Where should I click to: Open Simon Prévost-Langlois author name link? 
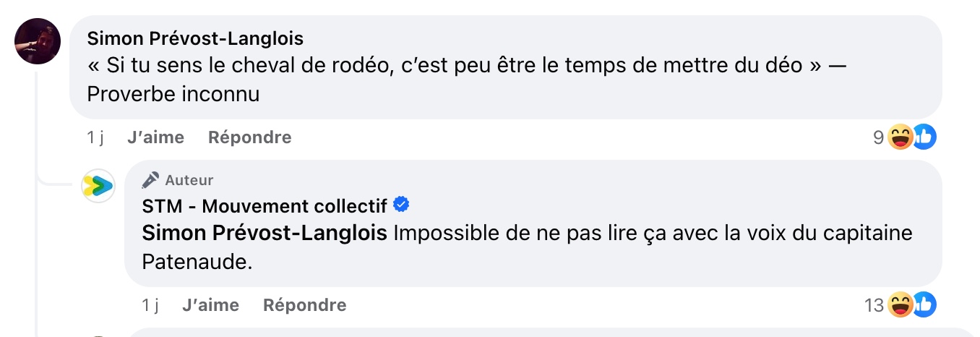click(x=195, y=38)
